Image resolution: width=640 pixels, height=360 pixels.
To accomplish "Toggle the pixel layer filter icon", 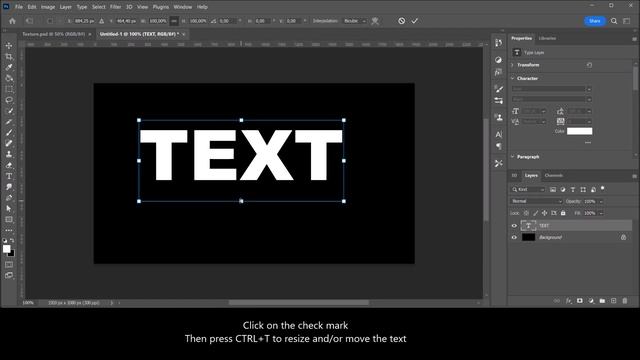I will pos(553,189).
